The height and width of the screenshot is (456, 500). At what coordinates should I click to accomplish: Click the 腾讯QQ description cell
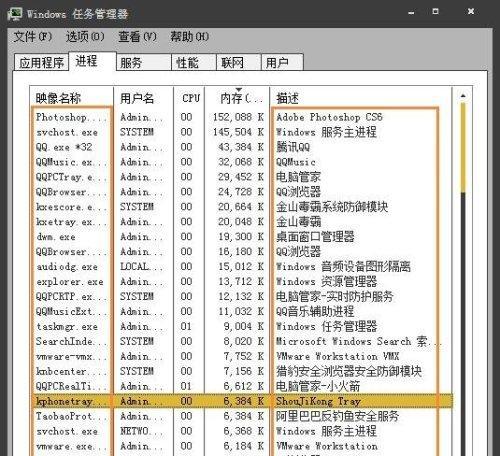[x=293, y=147]
